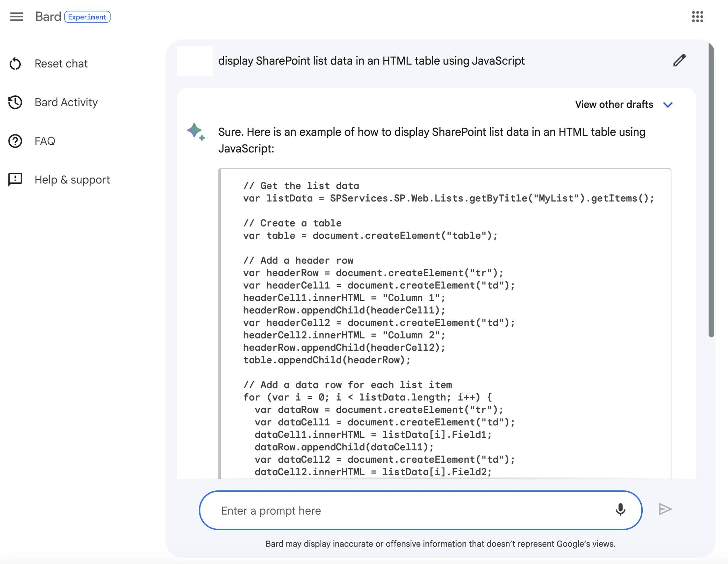Click the Bard Activity history clock icon
728x564 pixels.
click(15, 102)
